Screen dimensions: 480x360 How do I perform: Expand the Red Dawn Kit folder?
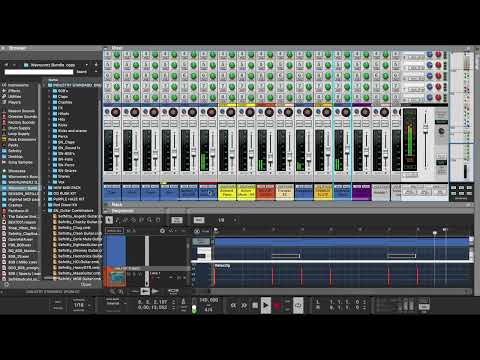(x=45, y=205)
